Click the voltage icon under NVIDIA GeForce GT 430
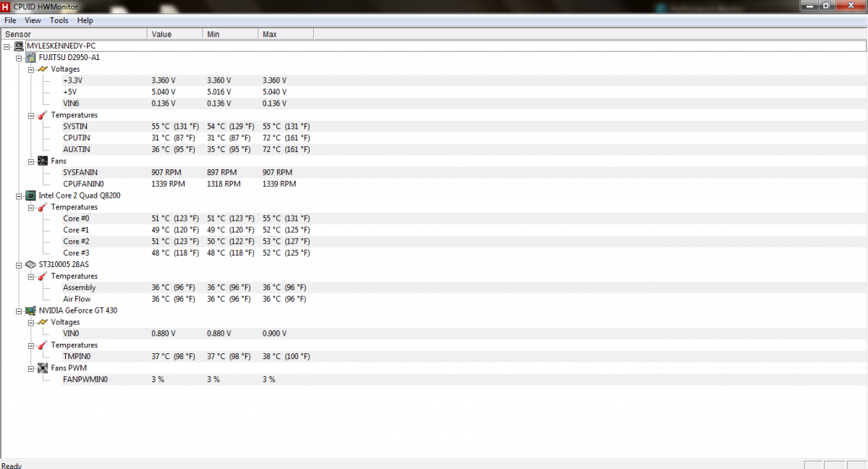 point(43,322)
